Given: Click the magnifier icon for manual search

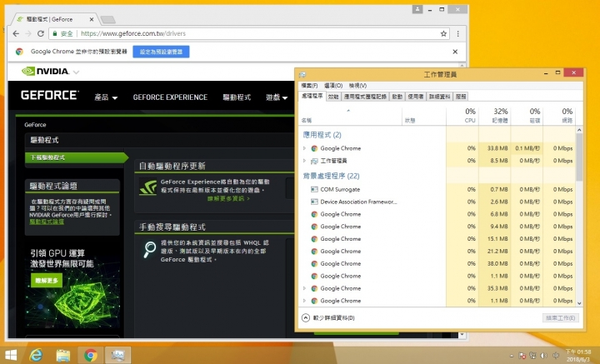Looking at the screenshot, I should [x=149, y=249].
